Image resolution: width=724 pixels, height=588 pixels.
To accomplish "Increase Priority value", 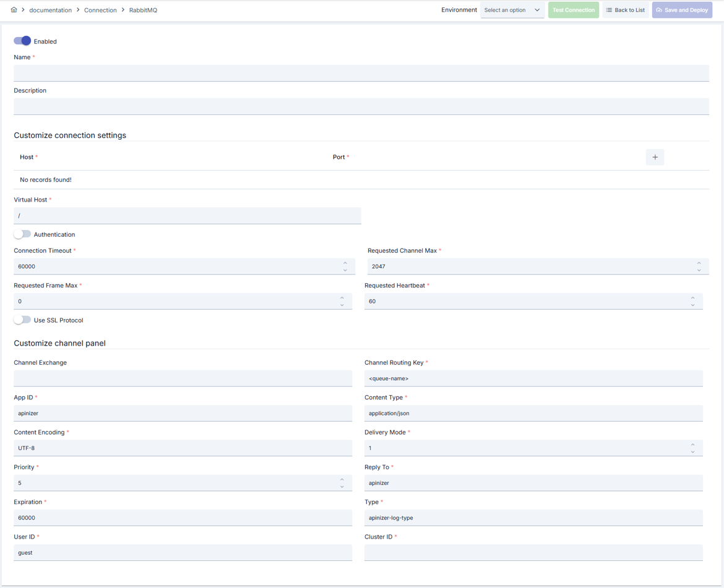I will click(x=342, y=480).
